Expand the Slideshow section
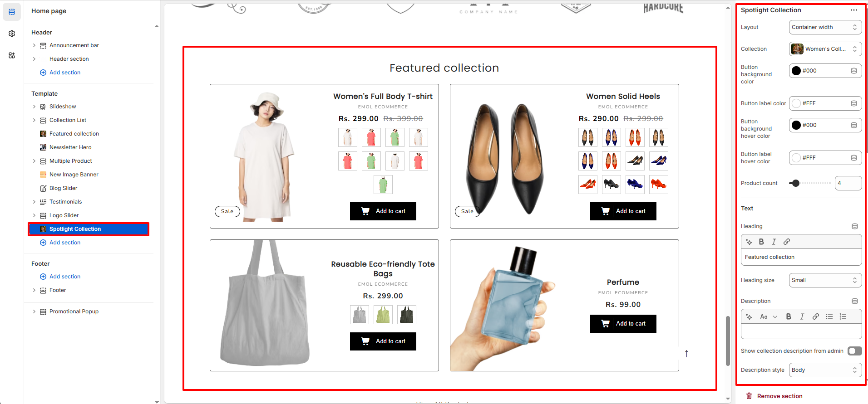Screen dimensions: 868x404 pyautogui.click(x=34, y=107)
